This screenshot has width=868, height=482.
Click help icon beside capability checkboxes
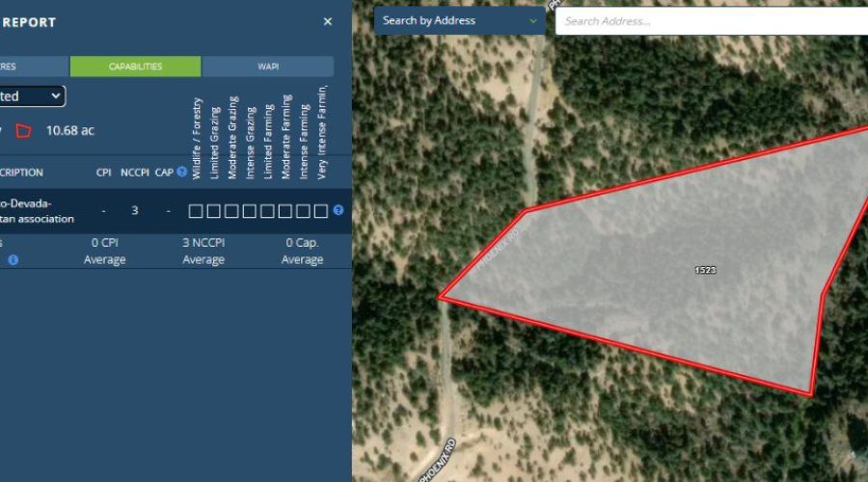tap(339, 210)
